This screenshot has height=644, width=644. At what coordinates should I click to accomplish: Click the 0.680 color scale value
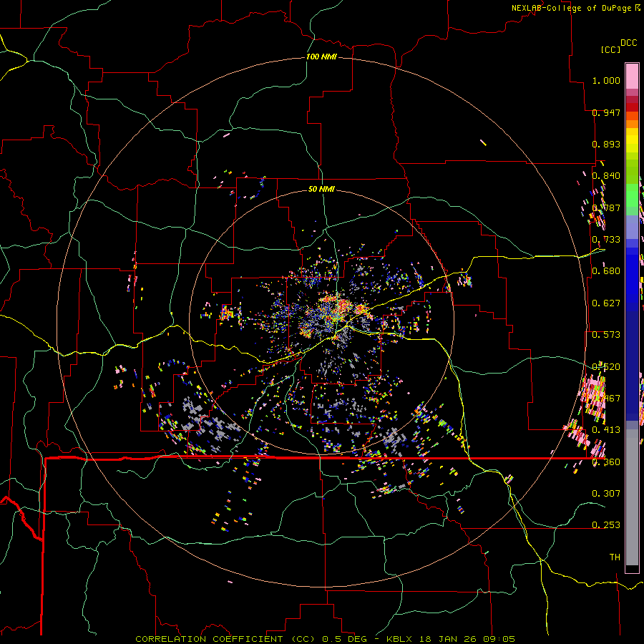606,271
